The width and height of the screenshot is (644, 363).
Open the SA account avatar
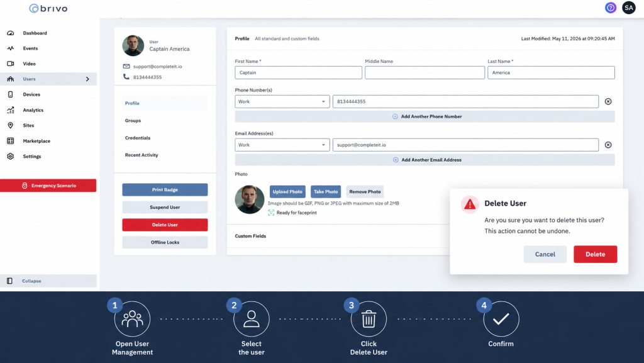tap(628, 8)
